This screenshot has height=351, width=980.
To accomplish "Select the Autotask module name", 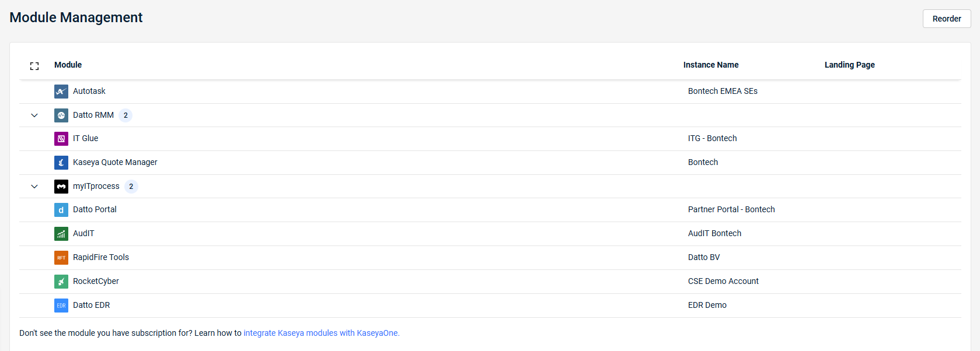I will [x=89, y=91].
